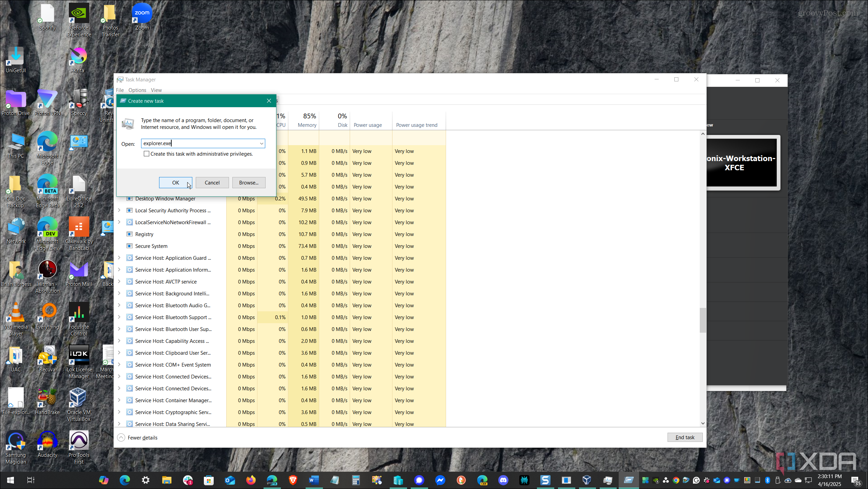Sort by Disk column header

tap(335, 120)
